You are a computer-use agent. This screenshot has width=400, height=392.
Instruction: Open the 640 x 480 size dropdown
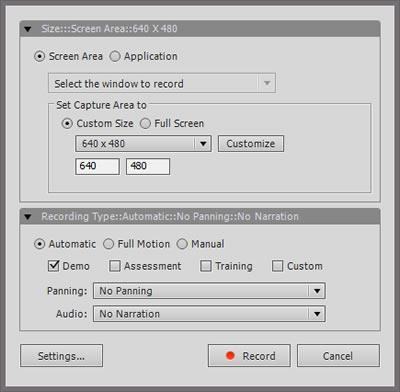pyautogui.click(x=143, y=144)
